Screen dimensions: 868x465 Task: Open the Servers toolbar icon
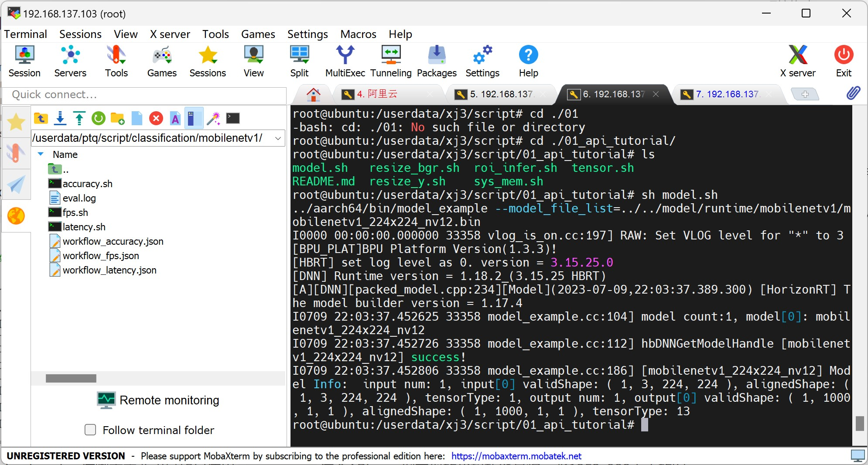[x=70, y=62]
